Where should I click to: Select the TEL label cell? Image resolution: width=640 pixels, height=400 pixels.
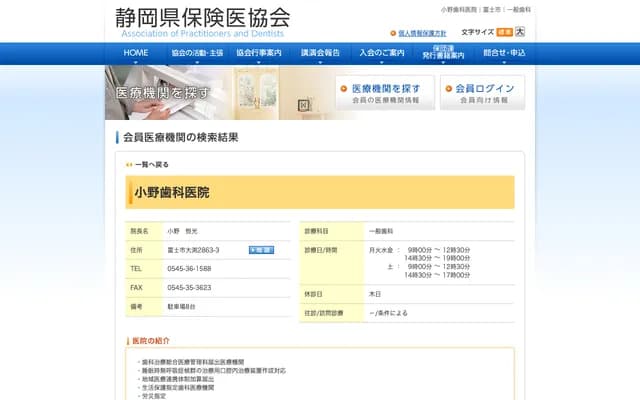click(x=144, y=269)
